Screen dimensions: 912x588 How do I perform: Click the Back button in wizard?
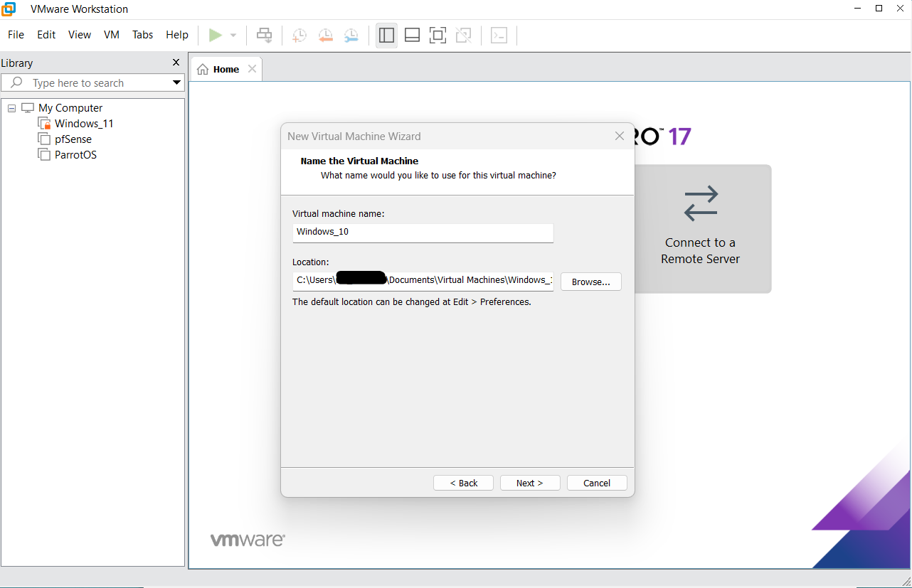[464, 483]
